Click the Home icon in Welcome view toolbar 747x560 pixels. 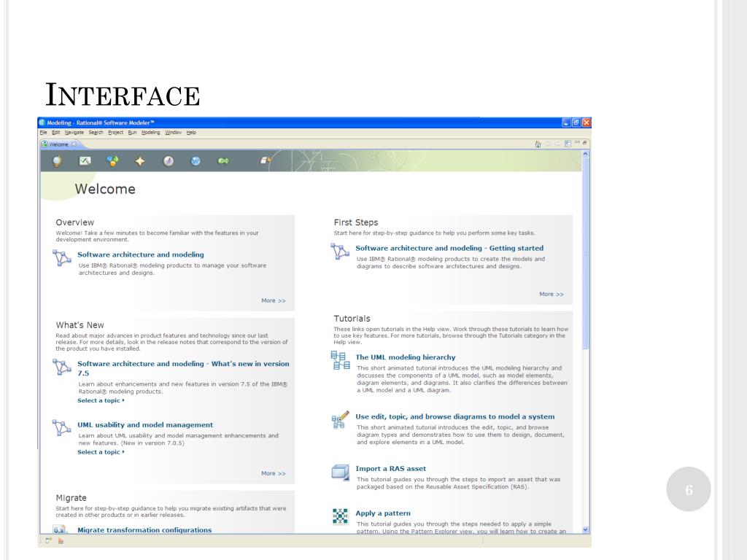(538, 144)
